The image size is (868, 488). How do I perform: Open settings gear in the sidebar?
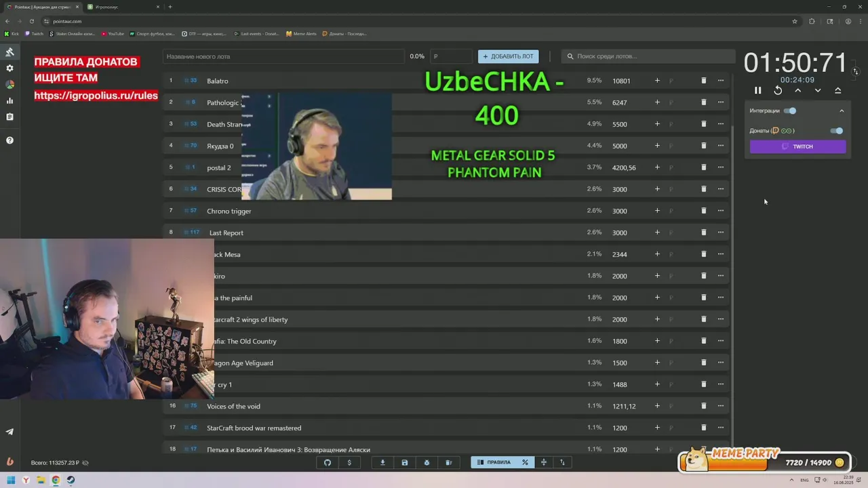point(9,68)
